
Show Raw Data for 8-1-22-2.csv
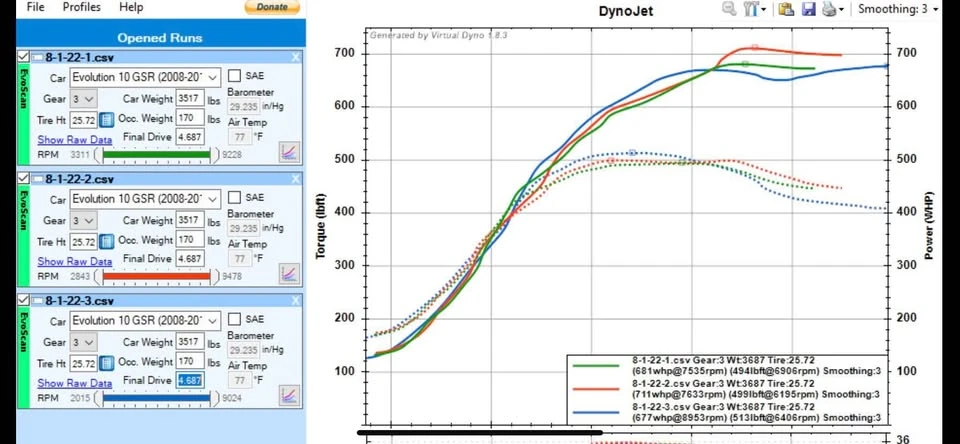[75, 262]
